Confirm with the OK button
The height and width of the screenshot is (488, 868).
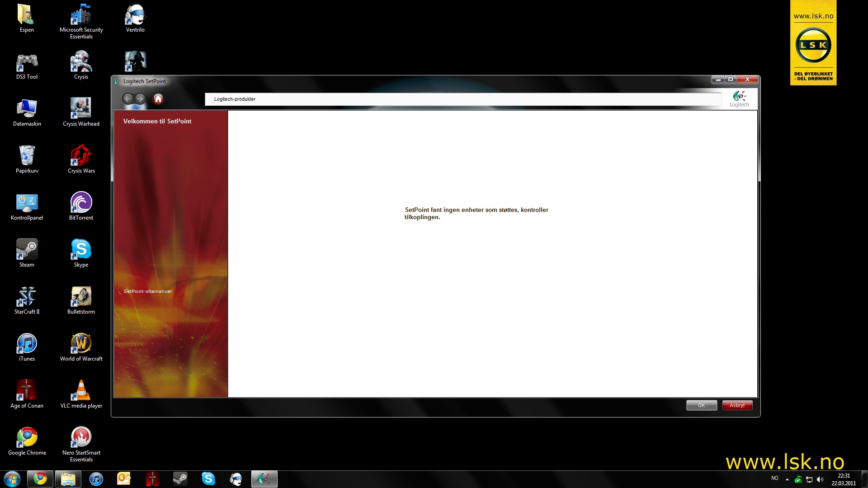click(x=701, y=405)
